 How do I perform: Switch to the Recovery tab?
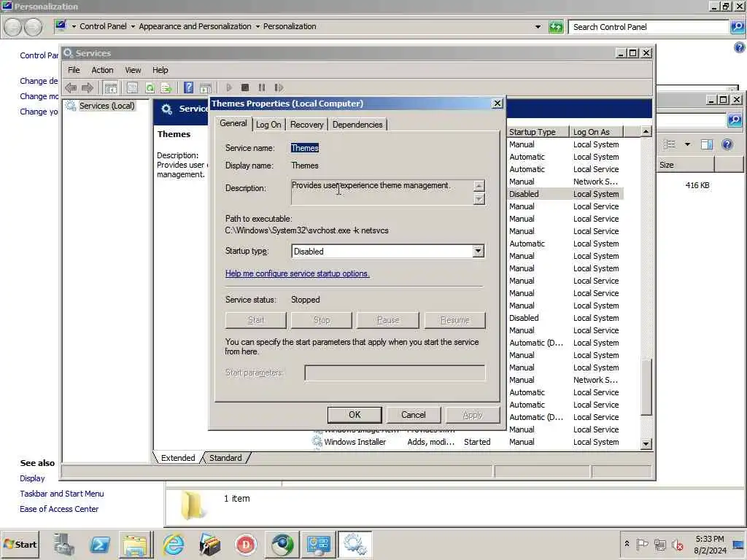click(x=306, y=125)
